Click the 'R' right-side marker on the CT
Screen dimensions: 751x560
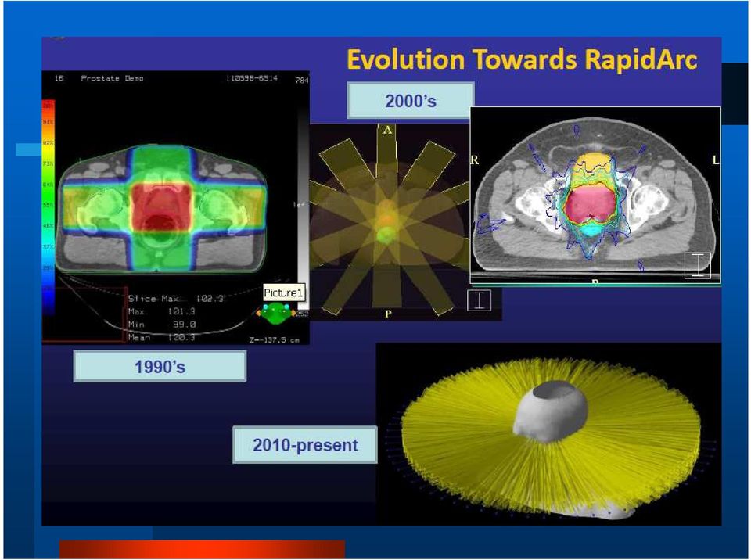tap(475, 160)
